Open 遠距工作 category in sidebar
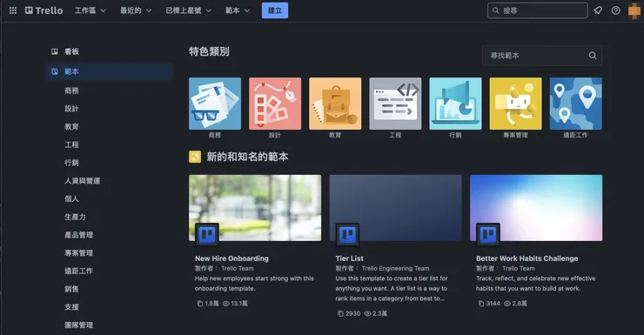 pyautogui.click(x=79, y=271)
